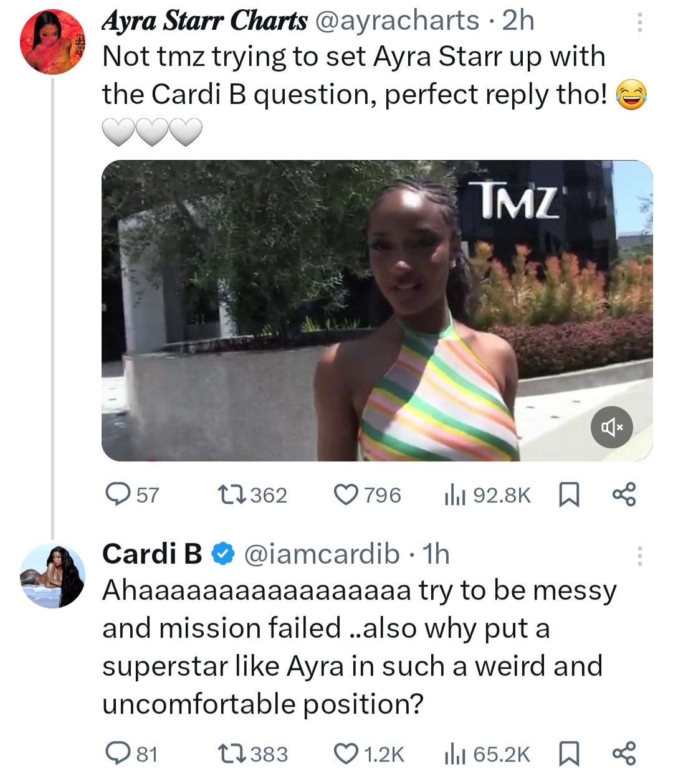
Task: Click Cardi B's profile picture
Action: point(53,574)
